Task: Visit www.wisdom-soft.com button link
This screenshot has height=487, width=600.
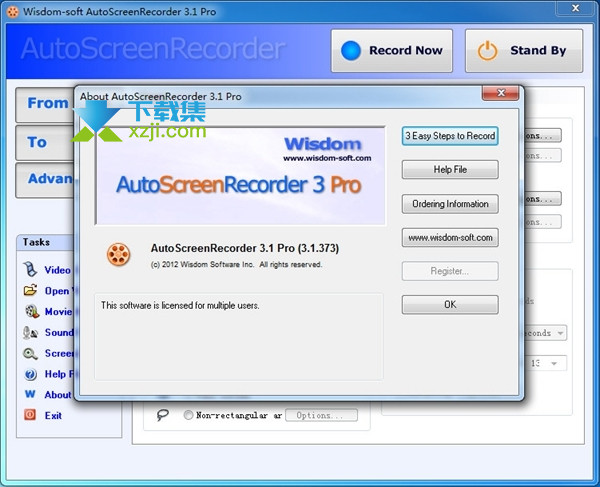Action: pyautogui.click(x=450, y=238)
